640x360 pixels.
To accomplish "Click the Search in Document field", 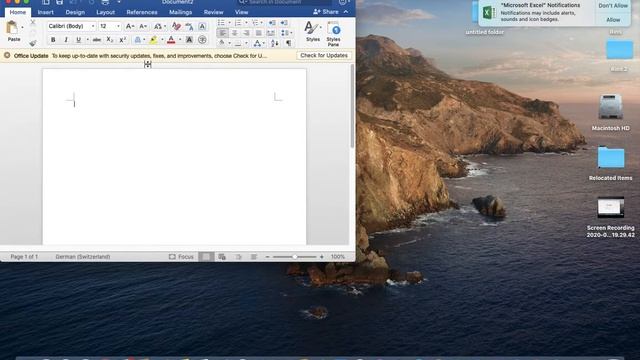I will click(284, 2).
